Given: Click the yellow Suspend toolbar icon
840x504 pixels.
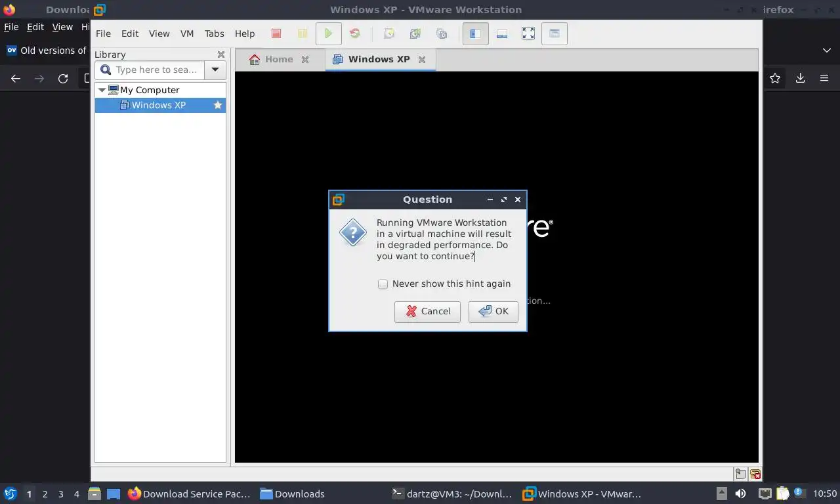Looking at the screenshot, I should (x=303, y=33).
